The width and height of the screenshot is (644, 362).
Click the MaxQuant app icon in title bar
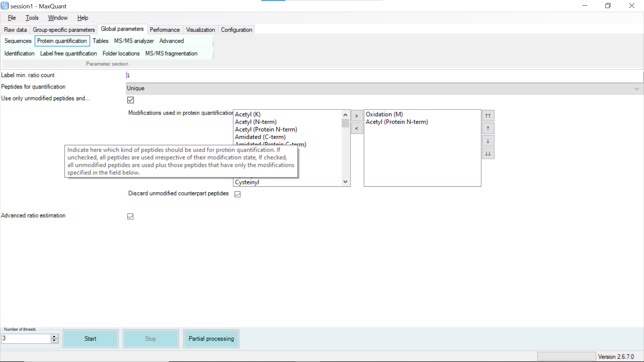pyautogui.click(x=4, y=6)
